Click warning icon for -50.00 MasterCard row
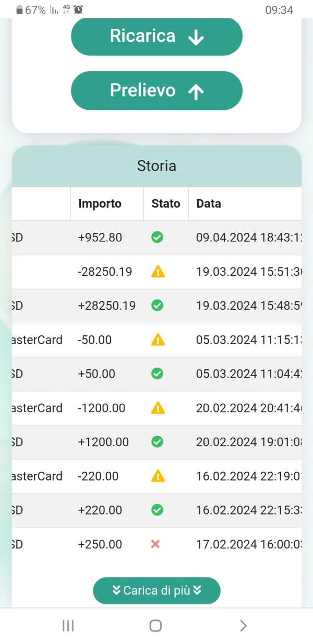313x644 pixels. pyautogui.click(x=158, y=340)
